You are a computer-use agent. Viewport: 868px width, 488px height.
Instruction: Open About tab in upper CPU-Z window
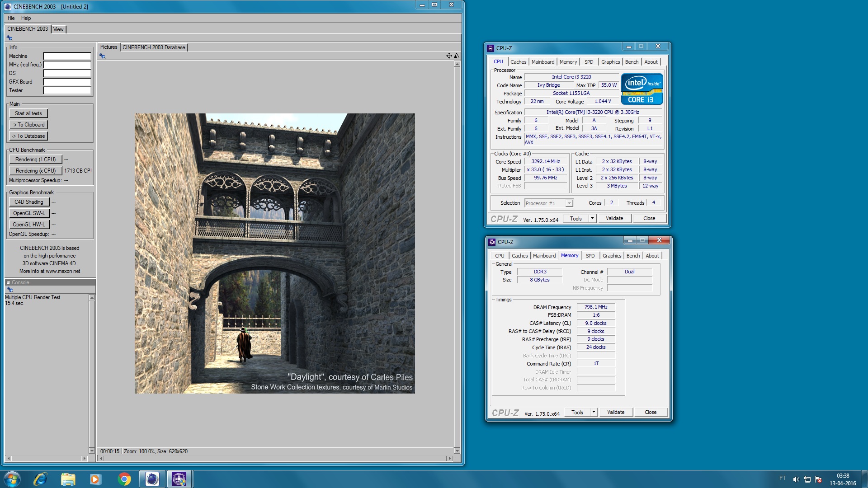pos(651,62)
